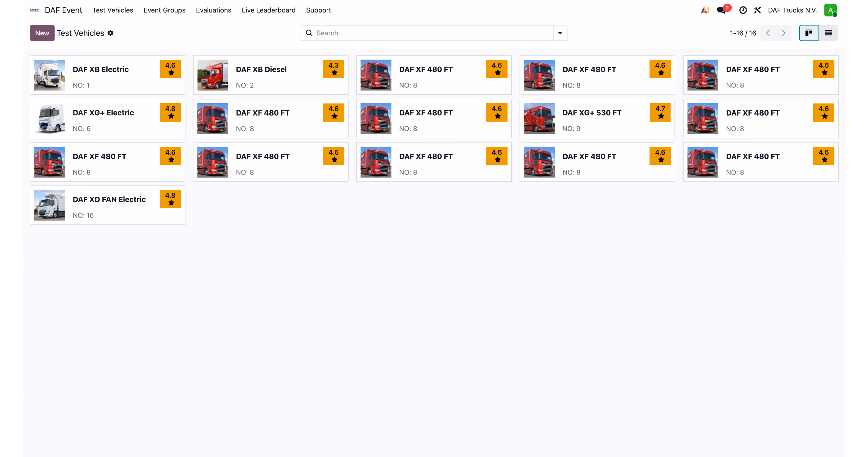Open the DAF XG+ 530 FT vehicle name

coord(592,113)
